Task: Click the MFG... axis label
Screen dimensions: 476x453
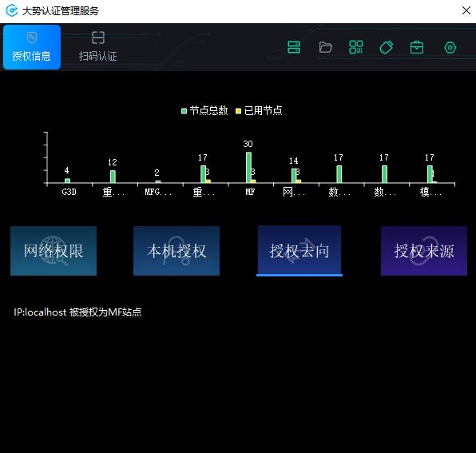Action: (158, 192)
